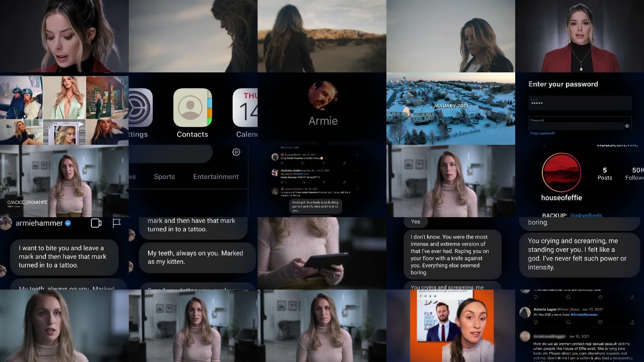Click the 'Contacts' app label
The width and height of the screenshot is (644, 362).
tap(192, 134)
